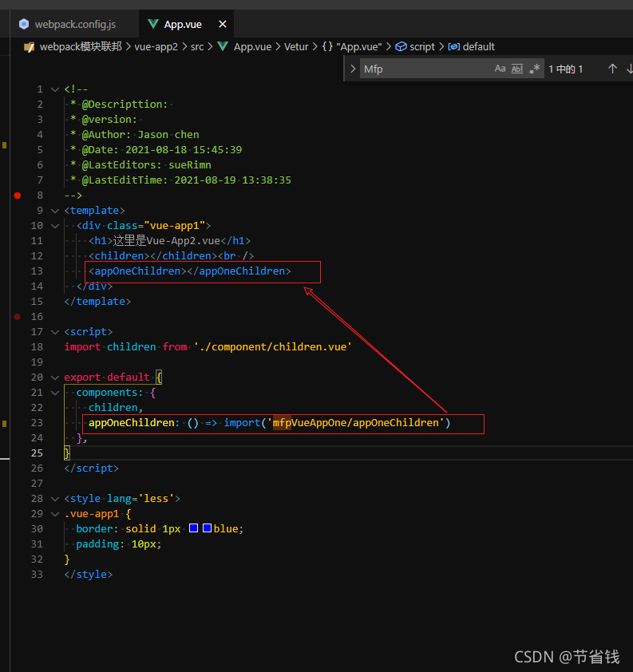Collapse export default at line 20
Image resolution: width=633 pixels, height=672 pixels.
pyautogui.click(x=55, y=378)
